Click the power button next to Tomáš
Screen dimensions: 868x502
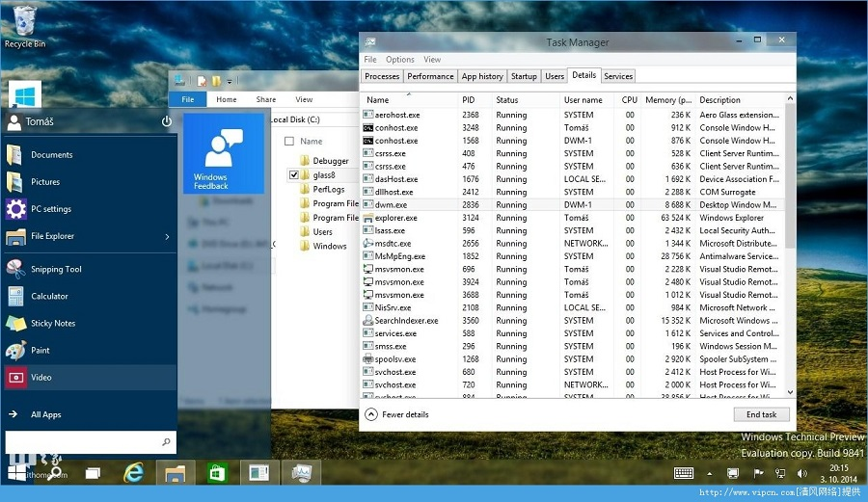166,121
